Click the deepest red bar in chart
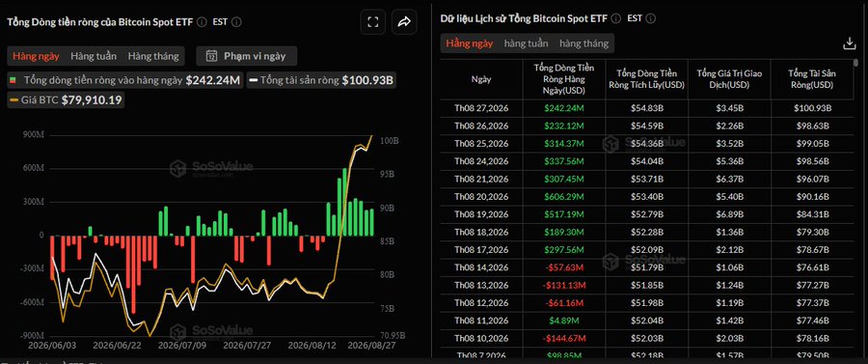Screen dimensions: 868x364 [x=133, y=274]
